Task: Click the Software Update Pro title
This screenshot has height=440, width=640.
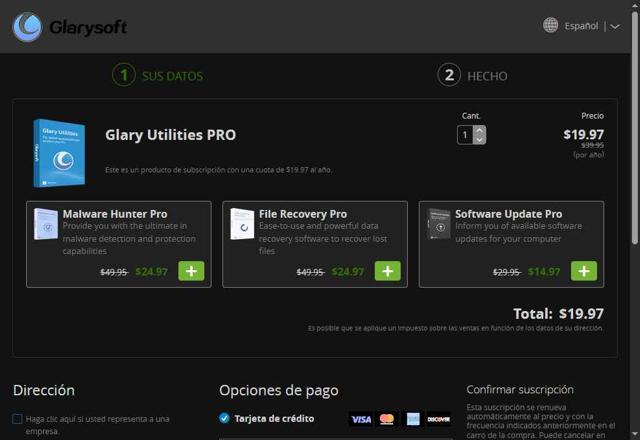Action: pos(509,214)
